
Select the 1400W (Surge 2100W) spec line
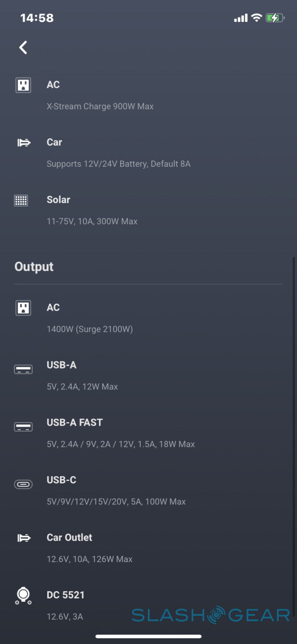pos(90,329)
